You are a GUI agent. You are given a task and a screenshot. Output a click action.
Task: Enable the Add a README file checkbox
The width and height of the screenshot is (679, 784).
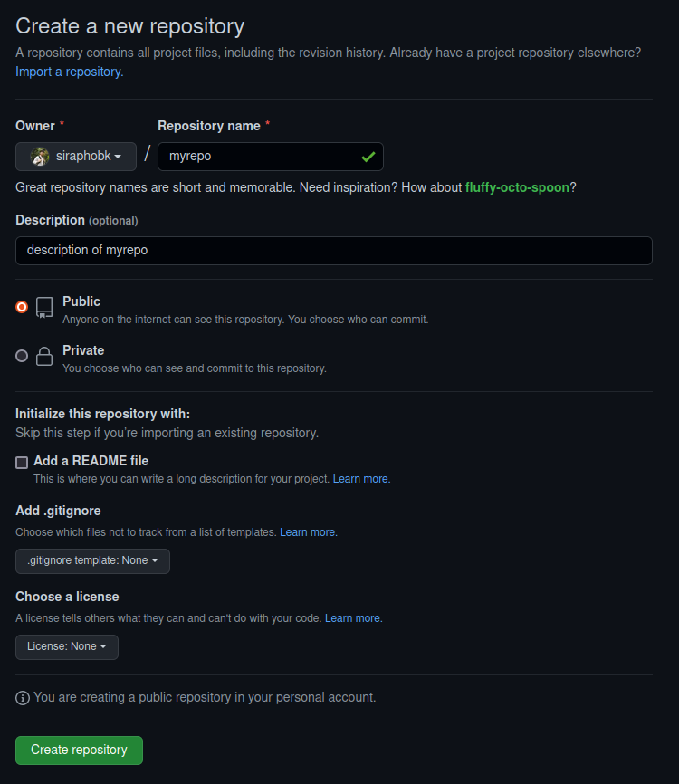(21, 462)
